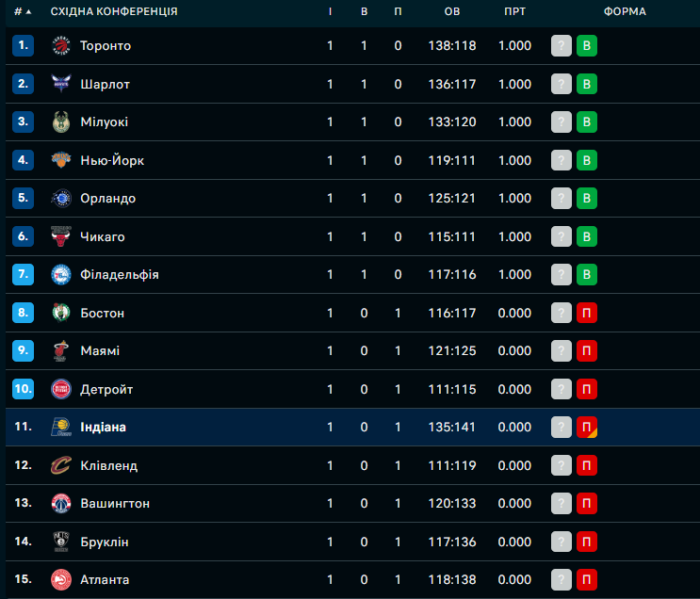
Task: Click the Atlanta Hawks logo icon
Action: (x=61, y=580)
